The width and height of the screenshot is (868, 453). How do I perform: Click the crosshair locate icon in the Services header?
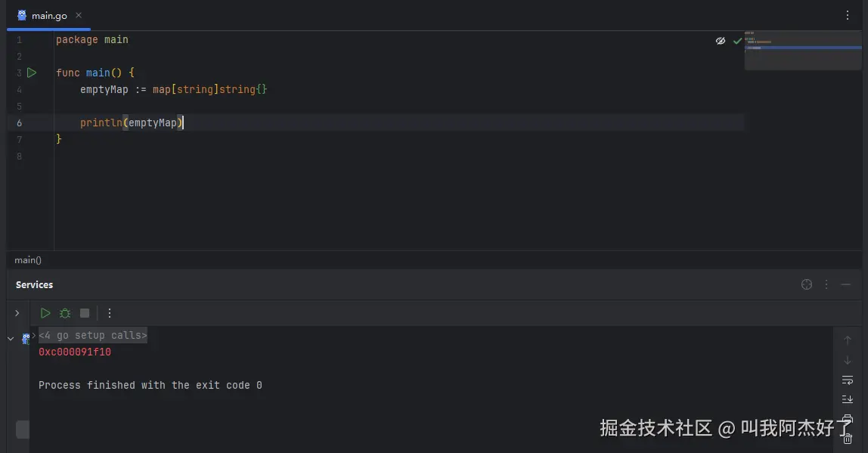click(807, 284)
